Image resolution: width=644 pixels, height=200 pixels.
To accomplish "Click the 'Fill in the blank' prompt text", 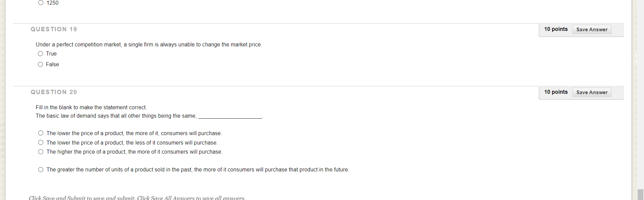I will click(91, 107).
